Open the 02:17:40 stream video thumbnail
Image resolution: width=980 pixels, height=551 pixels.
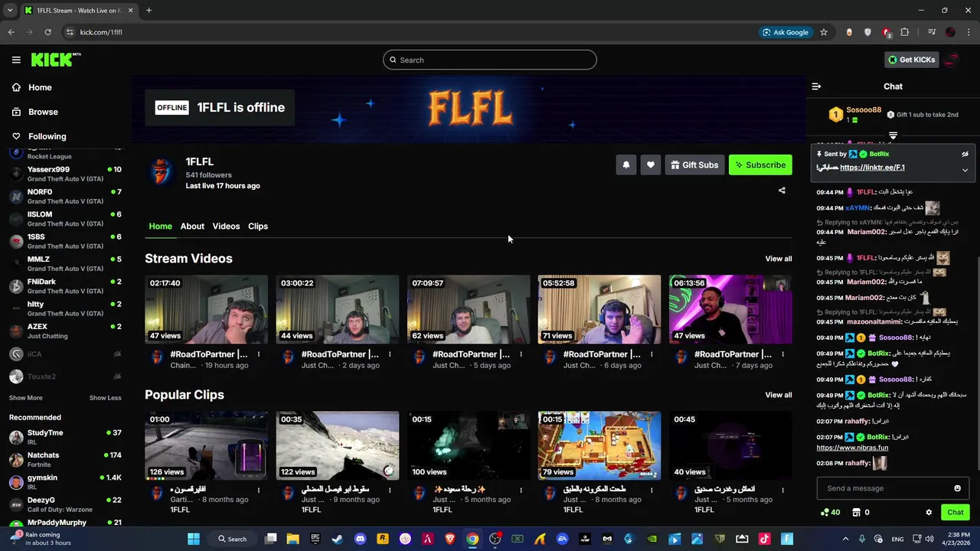pyautogui.click(x=206, y=309)
